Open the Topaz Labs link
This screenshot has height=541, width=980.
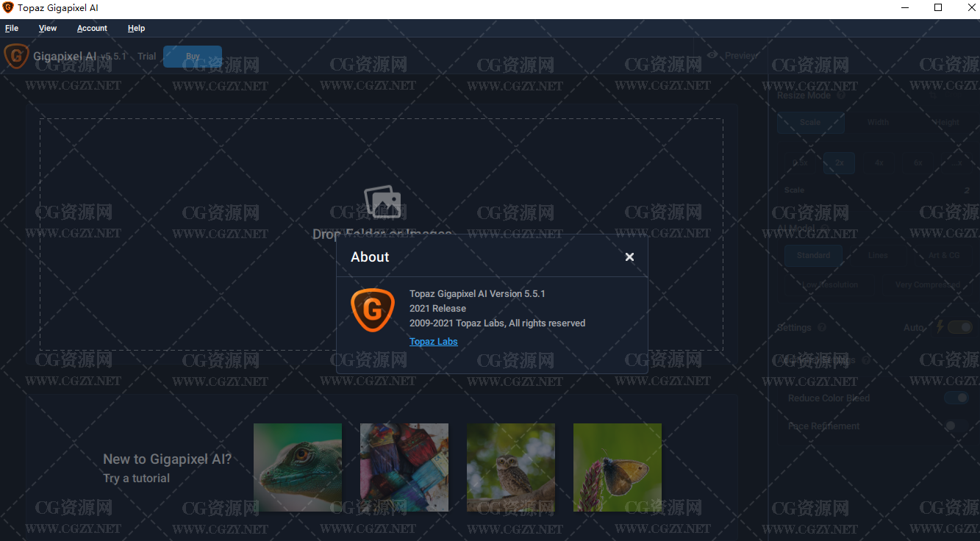[433, 342]
